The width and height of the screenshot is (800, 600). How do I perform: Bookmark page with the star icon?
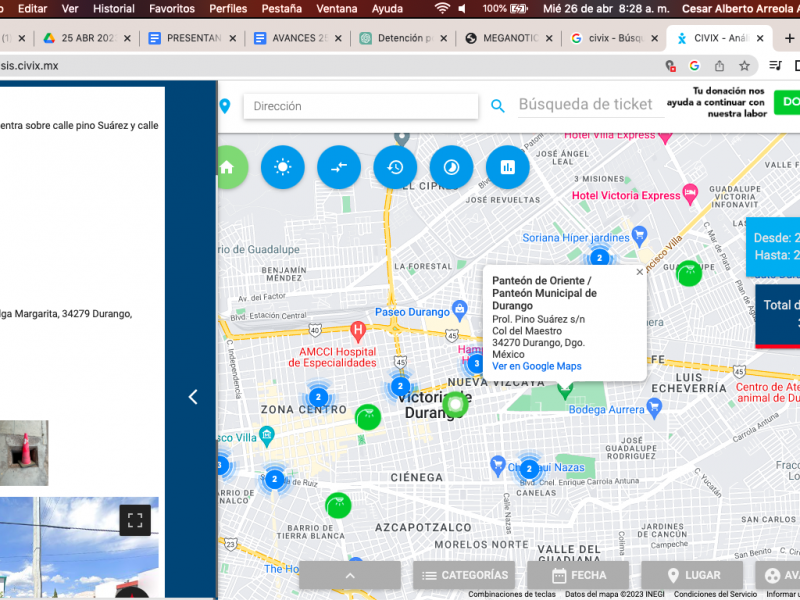point(744,66)
